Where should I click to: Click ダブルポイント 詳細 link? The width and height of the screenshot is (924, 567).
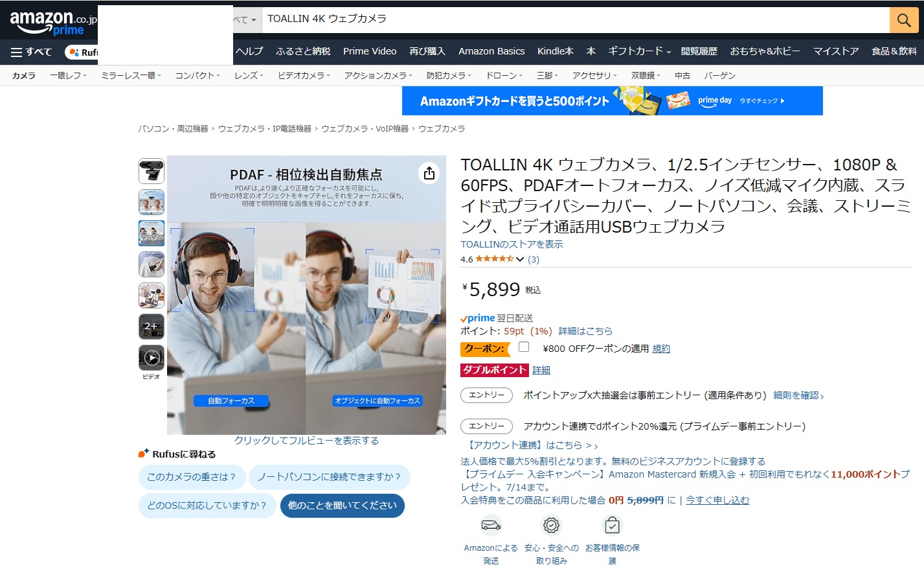pos(541,370)
